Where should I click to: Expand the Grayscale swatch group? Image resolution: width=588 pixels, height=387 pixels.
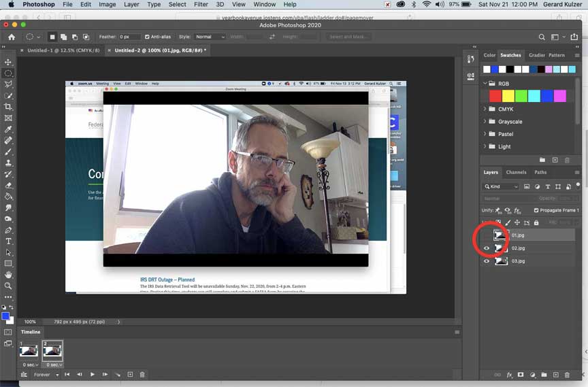(x=485, y=121)
